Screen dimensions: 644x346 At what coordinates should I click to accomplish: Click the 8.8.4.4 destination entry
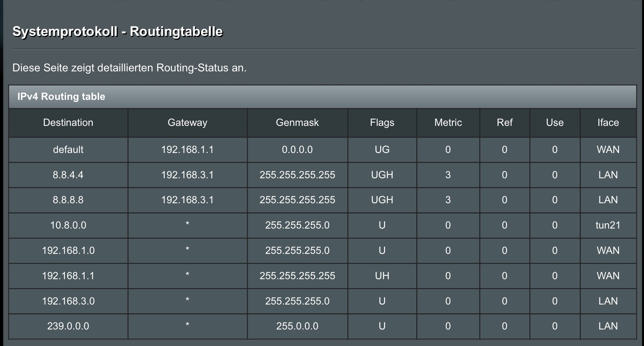pyautogui.click(x=68, y=175)
